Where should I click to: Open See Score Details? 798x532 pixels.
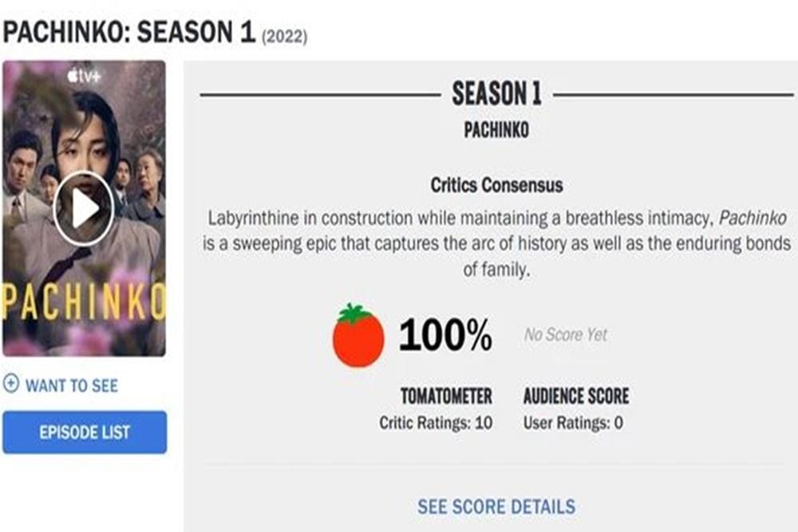click(496, 506)
